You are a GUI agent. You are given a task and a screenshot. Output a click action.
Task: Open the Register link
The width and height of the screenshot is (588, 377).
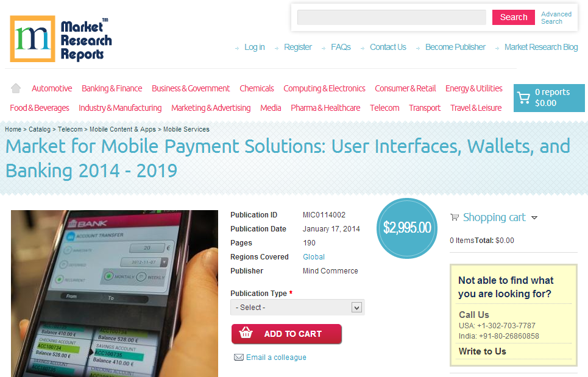[x=298, y=48]
